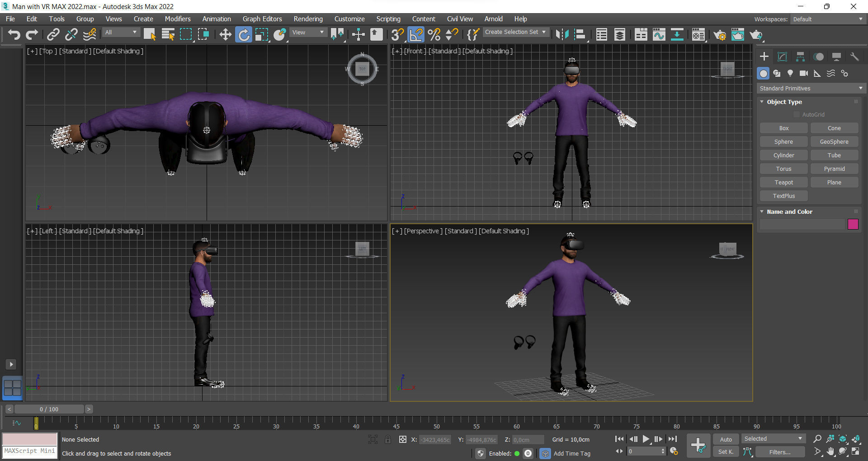This screenshot has height=461, width=868.
Task: Open the Motion command panel tab
Action: click(x=818, y=56)
